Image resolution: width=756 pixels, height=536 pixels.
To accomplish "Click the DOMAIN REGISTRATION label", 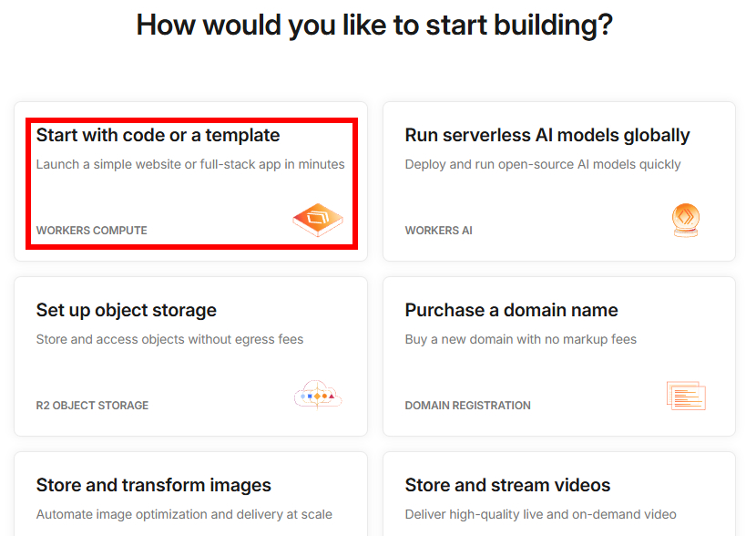I will click(467, 406).
